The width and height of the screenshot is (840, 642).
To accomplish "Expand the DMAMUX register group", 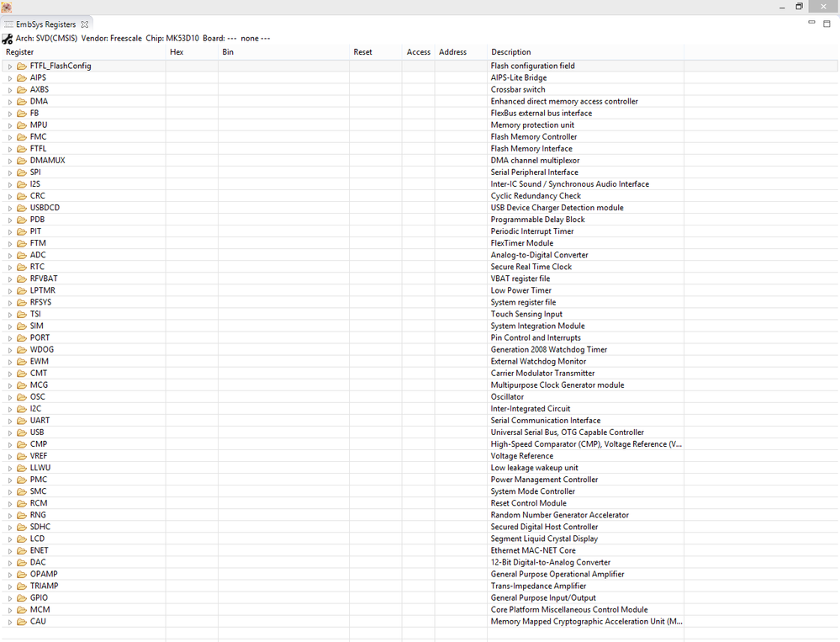I will 9,161.
